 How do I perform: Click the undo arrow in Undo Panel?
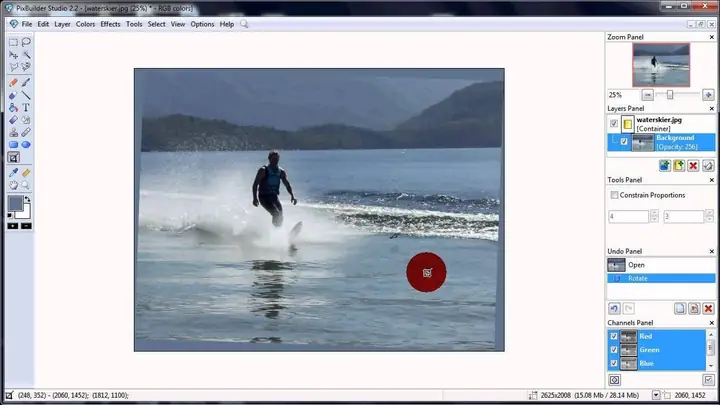click(614, 309)
